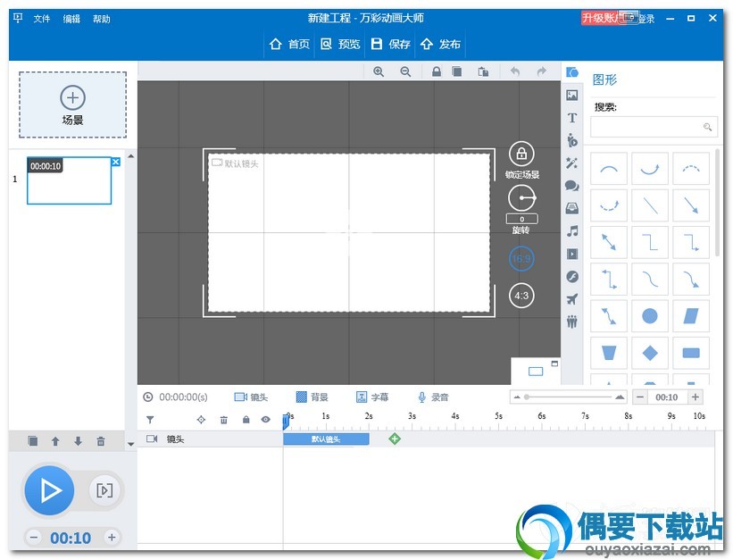Viewport: 733px width, 560px height.
Task: Click the 保存 save button
Action: pos(391,44)
